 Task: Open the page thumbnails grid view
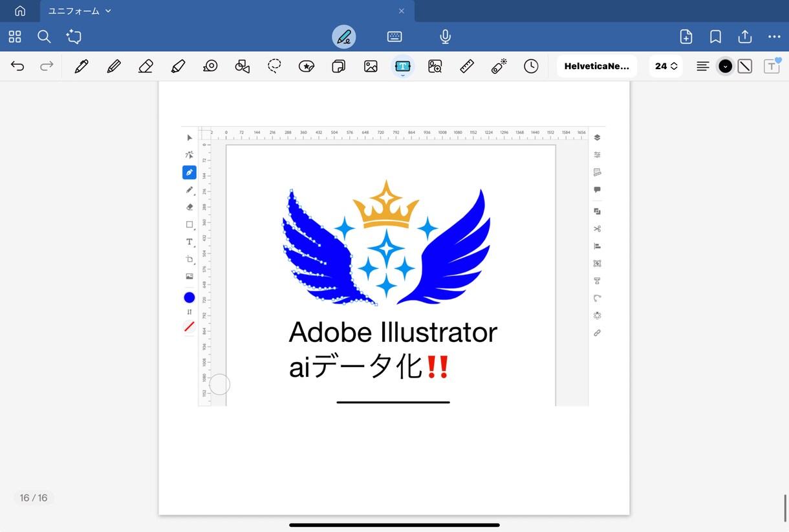coord(15,37)
